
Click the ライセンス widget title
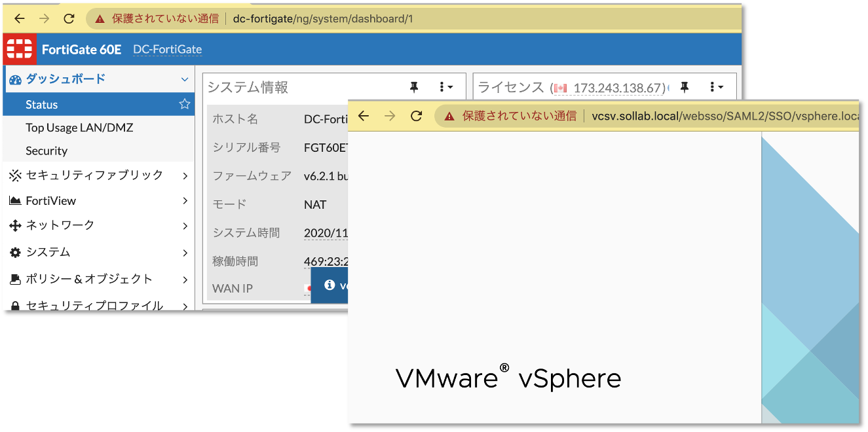point(512,88)
